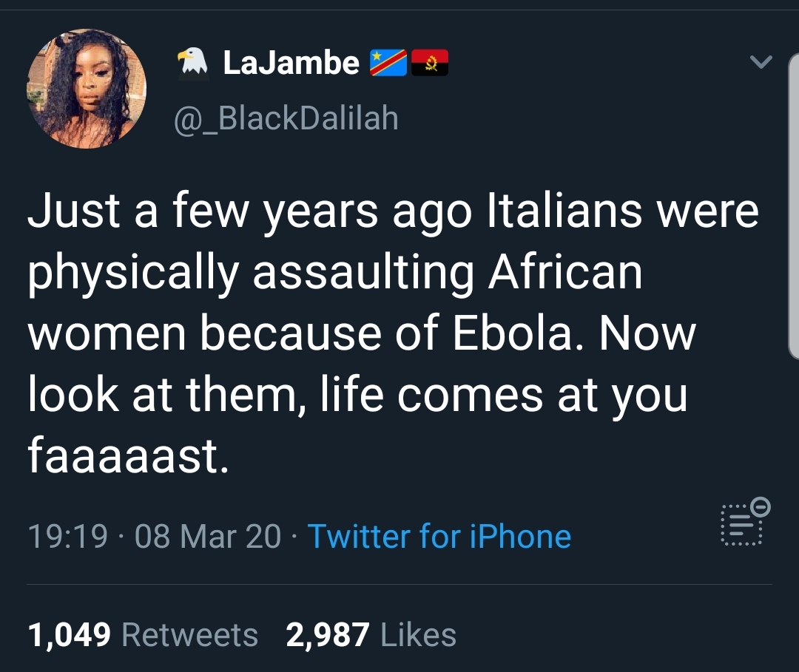Click the 08 Mar 20 date
This screenshot has width=799, height=672.
pos(208,536)
